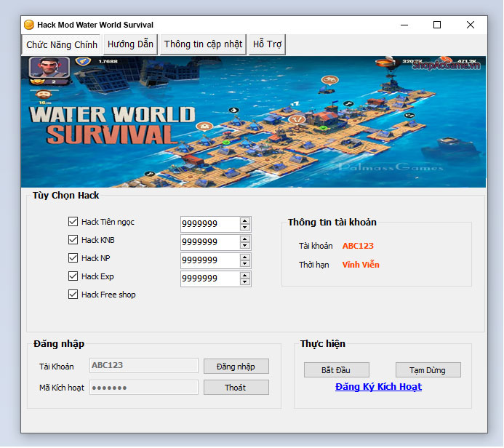The height and width of the screenshot is (448, 504).
Task: Click the ABC123 account name text
Action: 358,246
